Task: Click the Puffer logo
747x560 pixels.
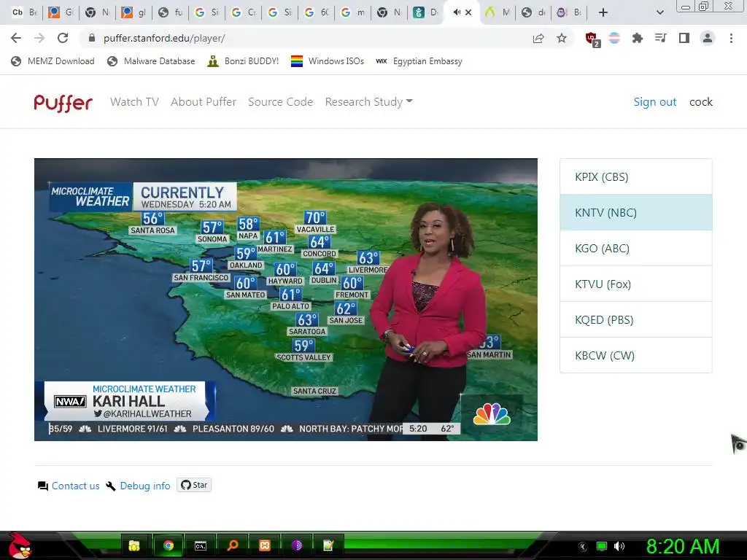Action: click(x=63, y=102)
